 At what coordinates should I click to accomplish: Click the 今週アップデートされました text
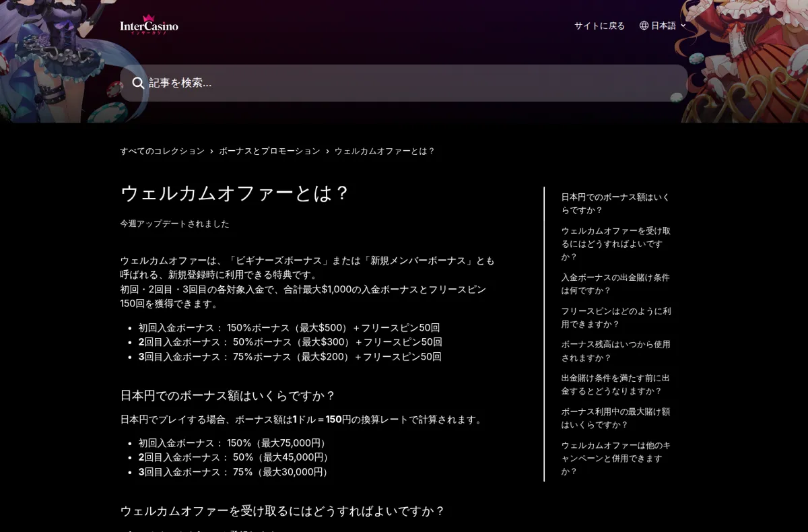click(174, 224)
